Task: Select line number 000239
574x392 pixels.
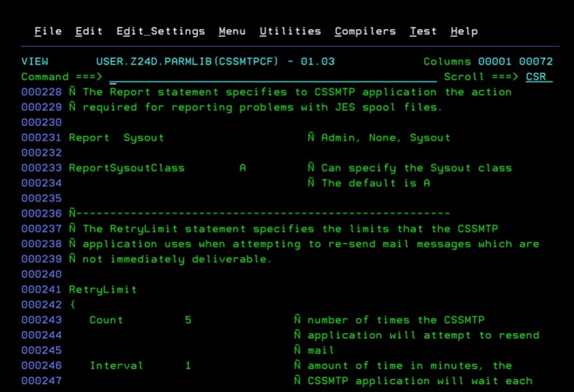Action: pos(41,259)
